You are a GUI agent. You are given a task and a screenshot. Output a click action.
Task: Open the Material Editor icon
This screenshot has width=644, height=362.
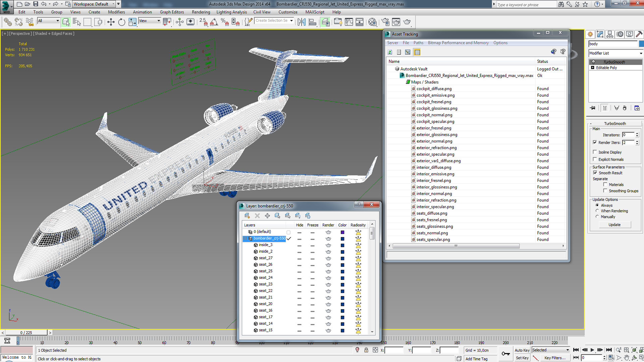[372, 22]
